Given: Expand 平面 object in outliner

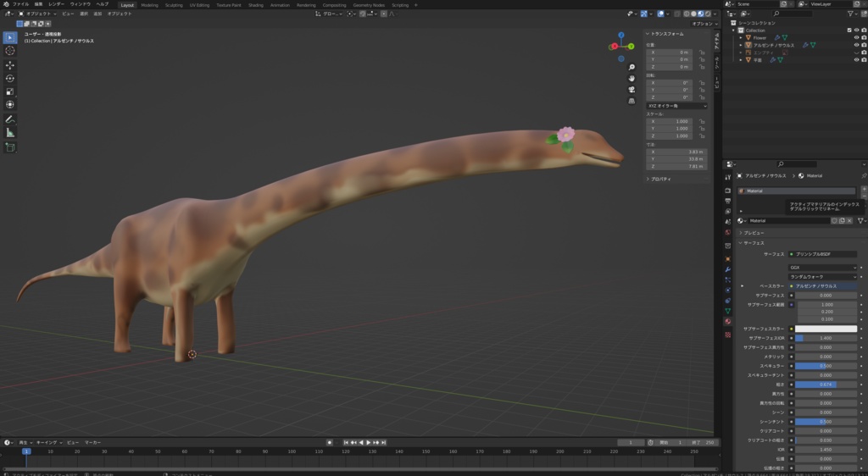Looking at the screenshot, I should click(741, 59).
